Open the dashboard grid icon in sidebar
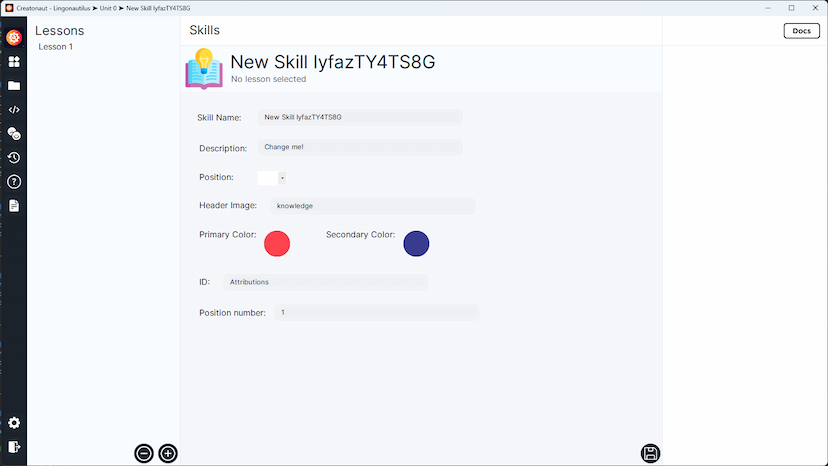 click(x=14, y=61)
